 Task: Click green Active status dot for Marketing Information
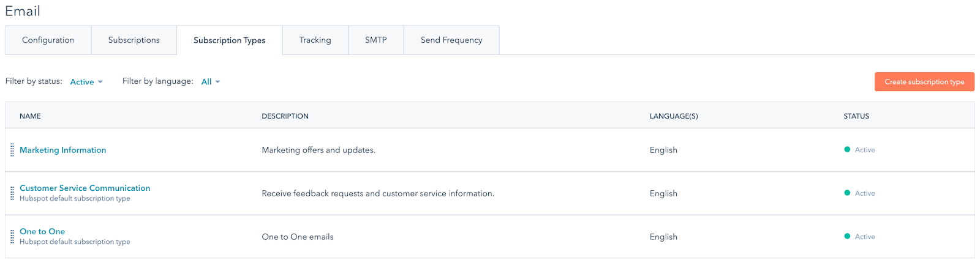pyautogui.click(x=847, y=150)
